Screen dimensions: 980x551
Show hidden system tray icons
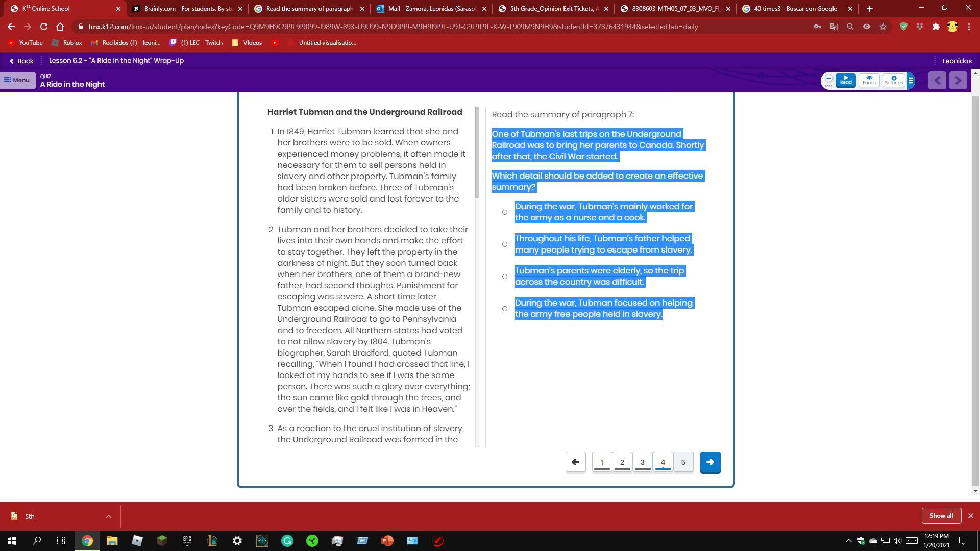(848, 541)
